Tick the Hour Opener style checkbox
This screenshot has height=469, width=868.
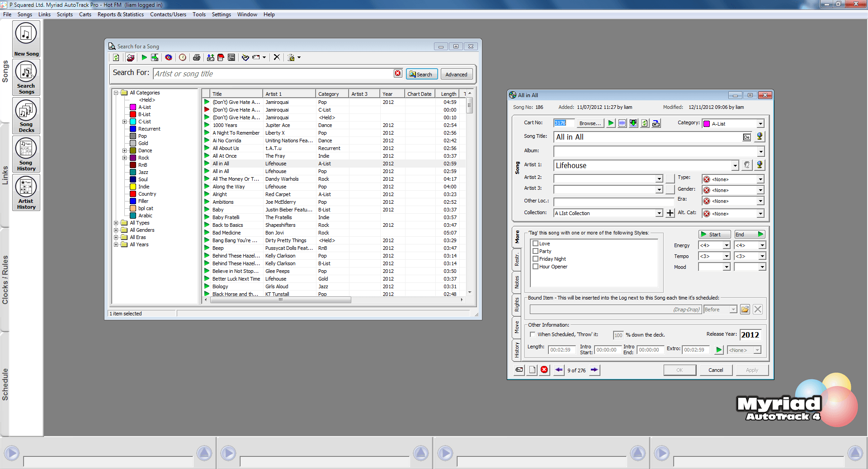pyautogui.click(x=535, y=267)
